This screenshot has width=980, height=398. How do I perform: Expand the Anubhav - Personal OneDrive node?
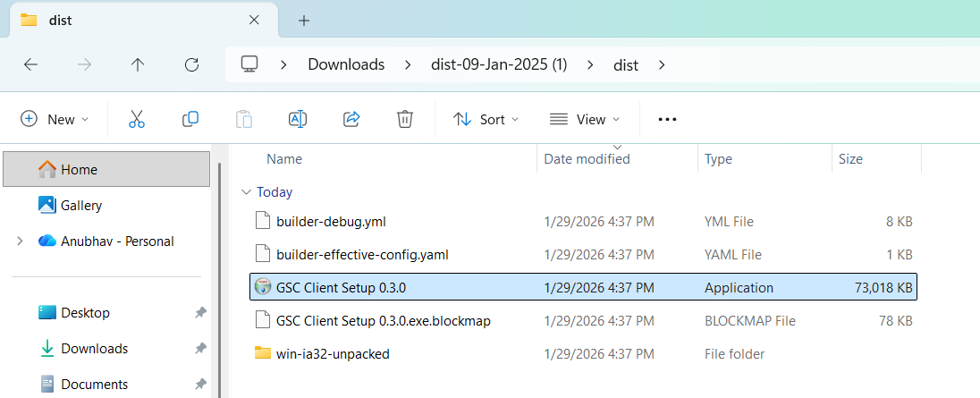pos(20,241)
